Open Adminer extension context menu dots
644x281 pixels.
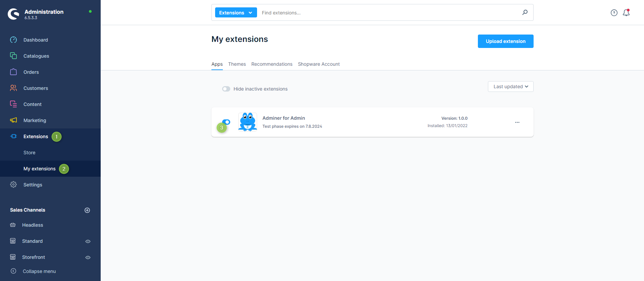[517, 122]
